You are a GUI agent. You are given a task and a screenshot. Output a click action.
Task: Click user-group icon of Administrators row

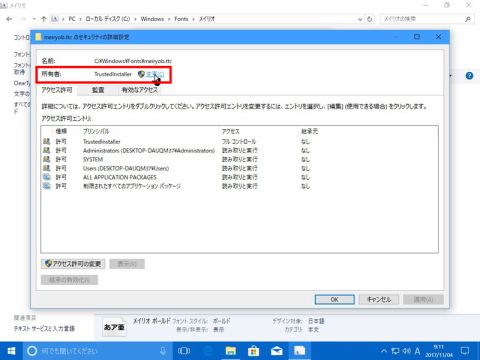tap(47, 151)
